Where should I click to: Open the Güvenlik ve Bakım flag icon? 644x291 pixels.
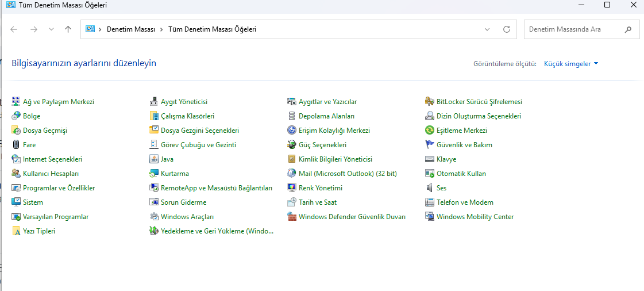(430, 145)
